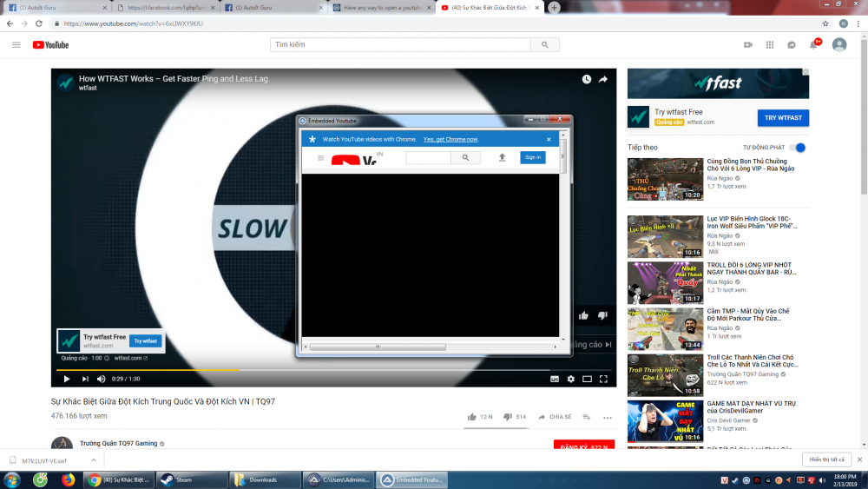
Task: Switch to the facebook.com l.php tab
Action: (x=166, y=8)
